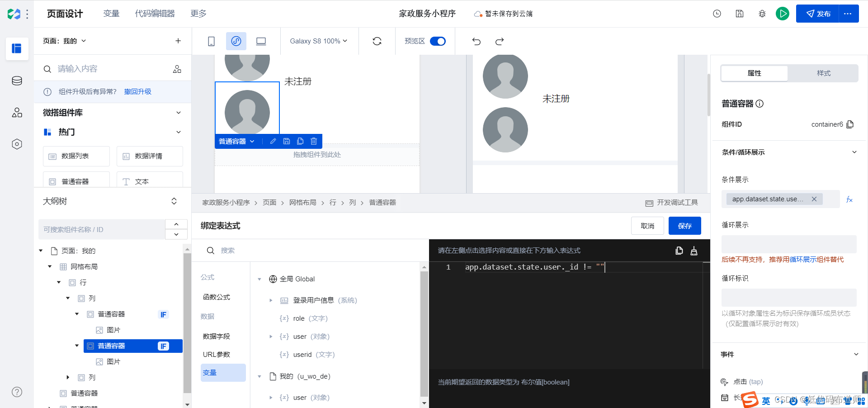Open 开发调试工具
Image resolution: width=868 pixels, height=408 pixels.
click(672, 203)
